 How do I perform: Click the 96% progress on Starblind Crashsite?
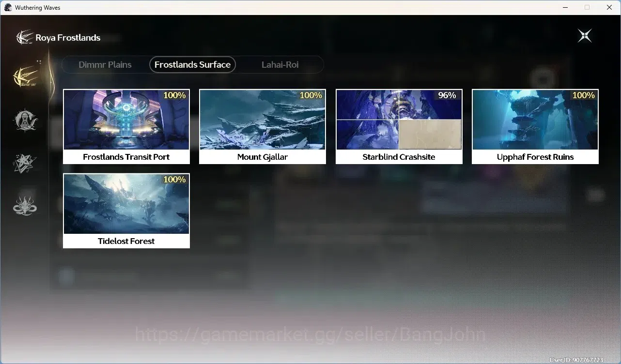[x=447, y=95]
